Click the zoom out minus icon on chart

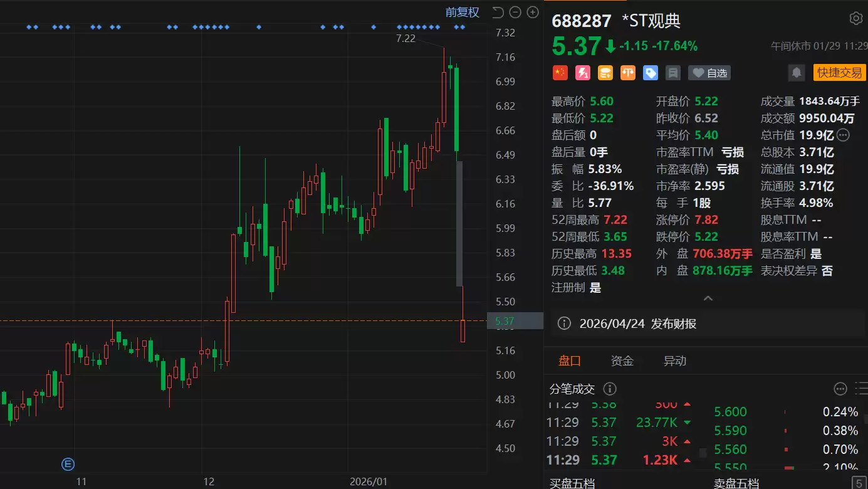click(515, 12)
